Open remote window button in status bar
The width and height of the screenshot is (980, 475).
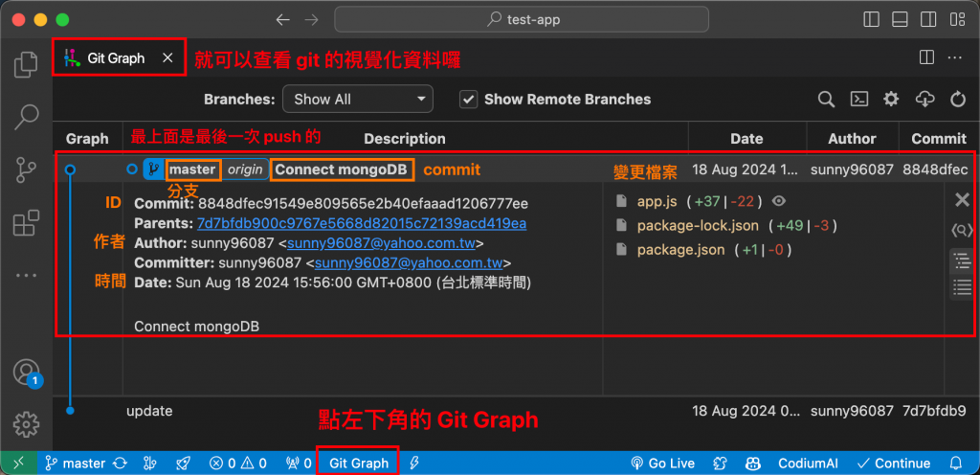tap(19, 464)
